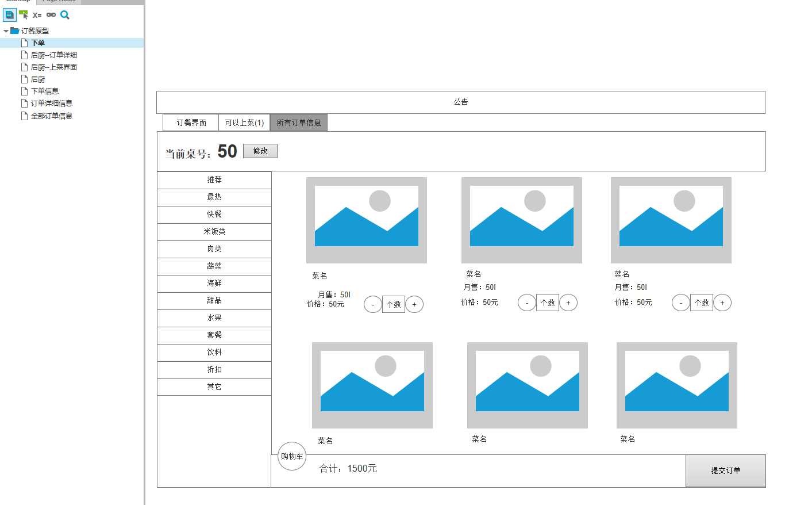
Task: Open the magnifier search icon in sitemap
Action: (x=65, y=15)
